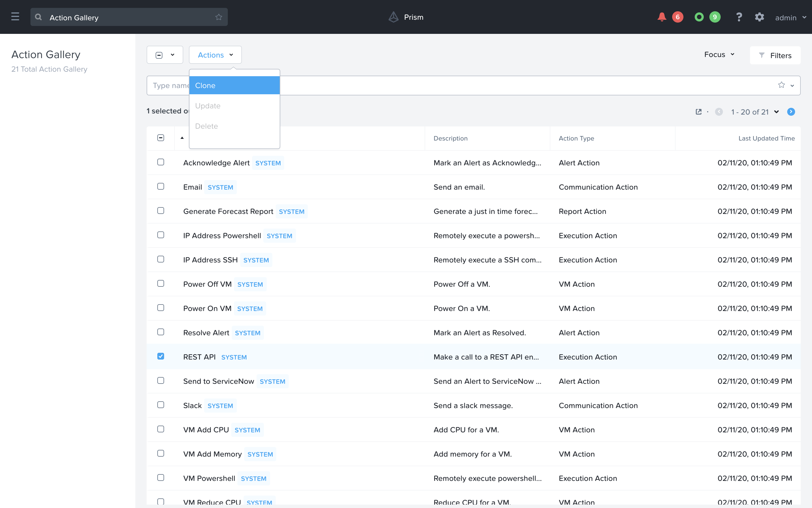The height and width of the screenshot is (508, 812).
Task: Click the SYSTEM tag on REST API
Action: 234,357
